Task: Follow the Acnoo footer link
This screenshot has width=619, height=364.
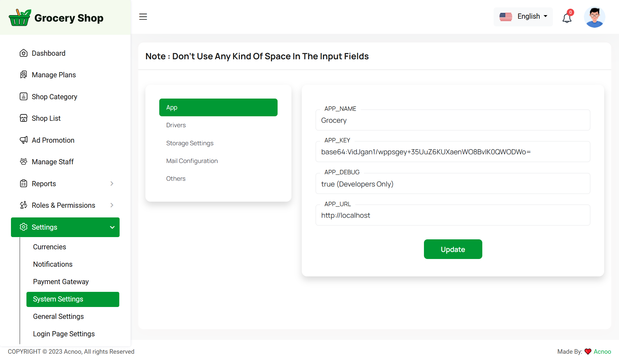Action: coord(602,351)
